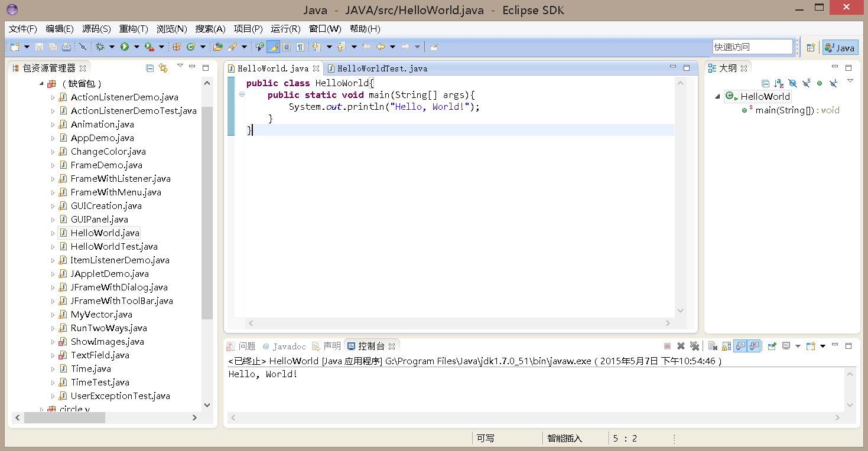This screenshot has height=451, width=868.
Task: Toggle Show Whitespace Characters pilcrow icon
Action: point(300,47)
